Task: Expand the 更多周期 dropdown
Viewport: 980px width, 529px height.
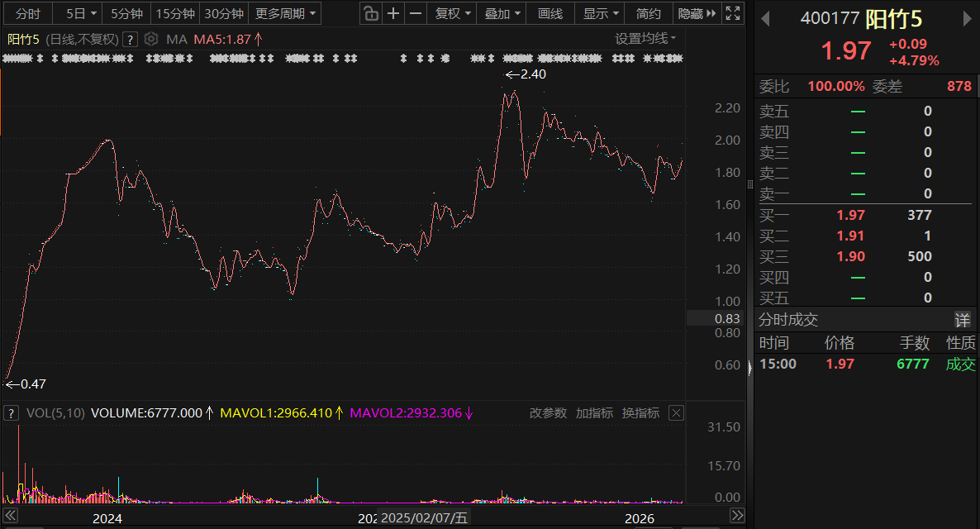Action: pos(285,13)
